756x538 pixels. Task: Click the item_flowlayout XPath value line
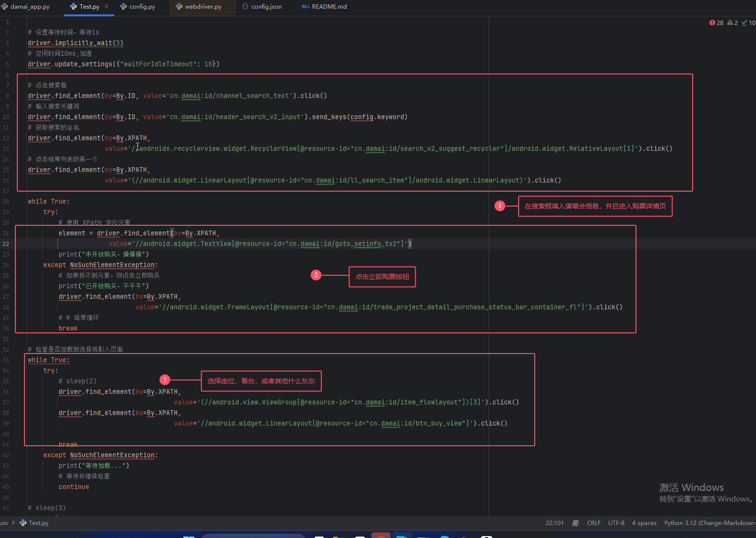(x=346, y=402)
